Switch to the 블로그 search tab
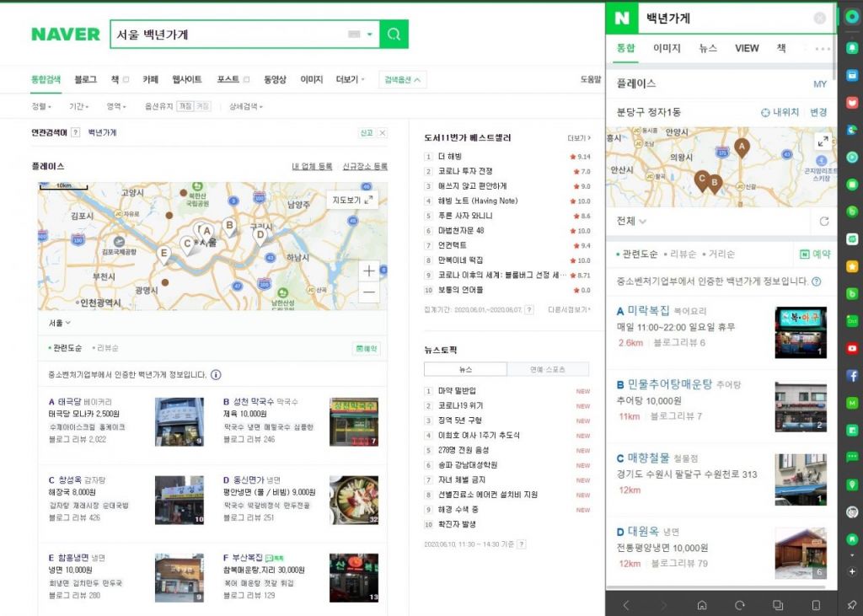Screen dimensions: 863x616 pos(85,79)
